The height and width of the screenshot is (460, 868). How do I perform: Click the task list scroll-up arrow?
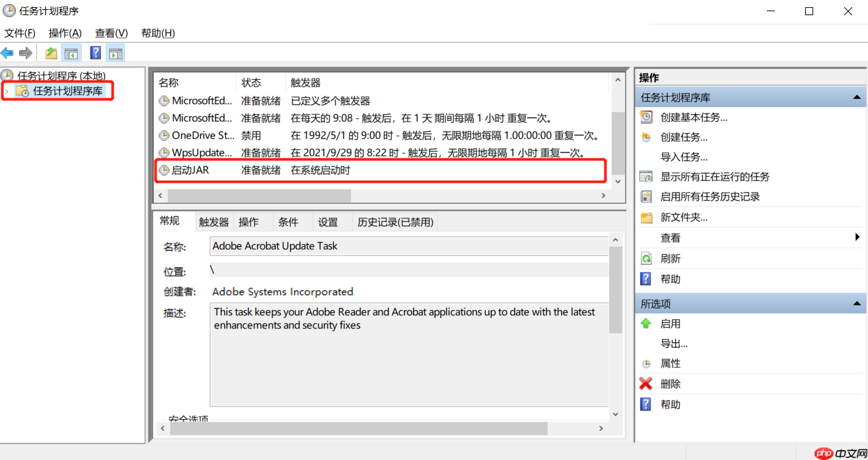coord(618,79)
